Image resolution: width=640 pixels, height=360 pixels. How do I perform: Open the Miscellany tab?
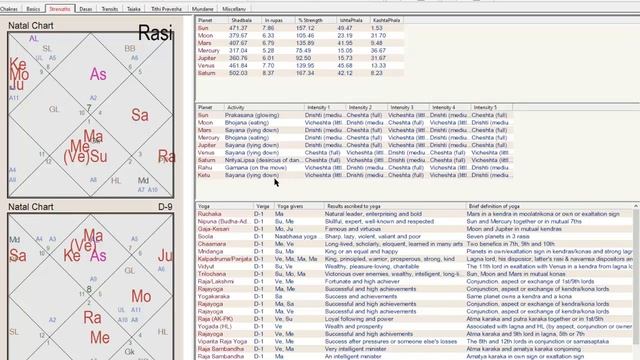[234, 9]
